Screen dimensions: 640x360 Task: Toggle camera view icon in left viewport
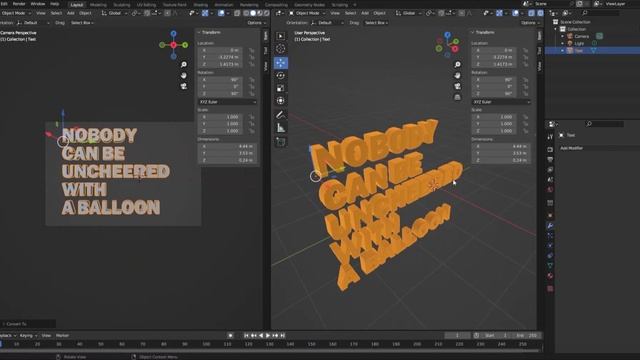pos(184,86)
